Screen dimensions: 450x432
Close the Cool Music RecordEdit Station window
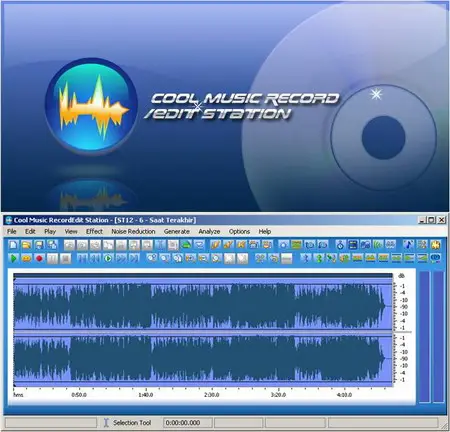(441, 220)
